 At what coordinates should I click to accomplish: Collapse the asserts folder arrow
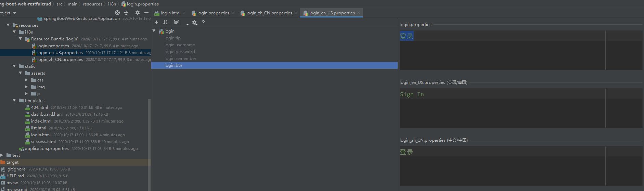point(20,73)
